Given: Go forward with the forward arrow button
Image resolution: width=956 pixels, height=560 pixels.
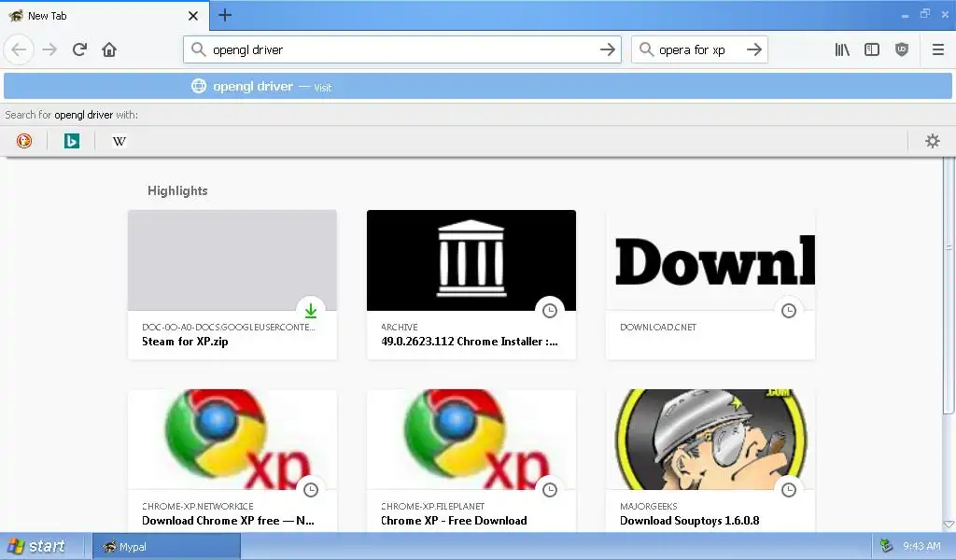Looking at the screenshot, I should [x=49, y=49].
